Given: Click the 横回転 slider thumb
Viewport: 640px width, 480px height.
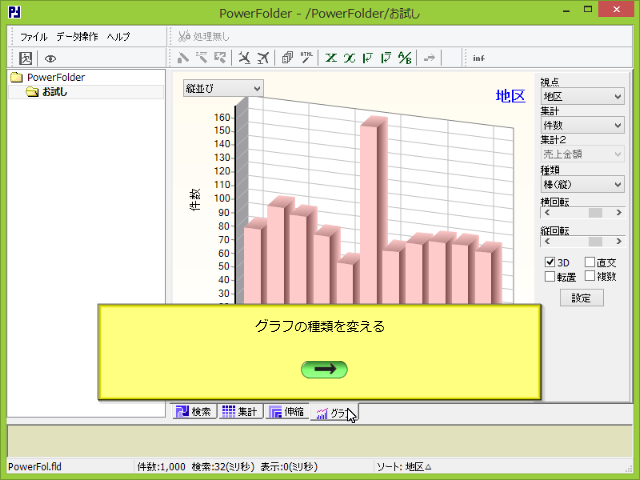Looking at the screenshot, I should pos(595,213).
